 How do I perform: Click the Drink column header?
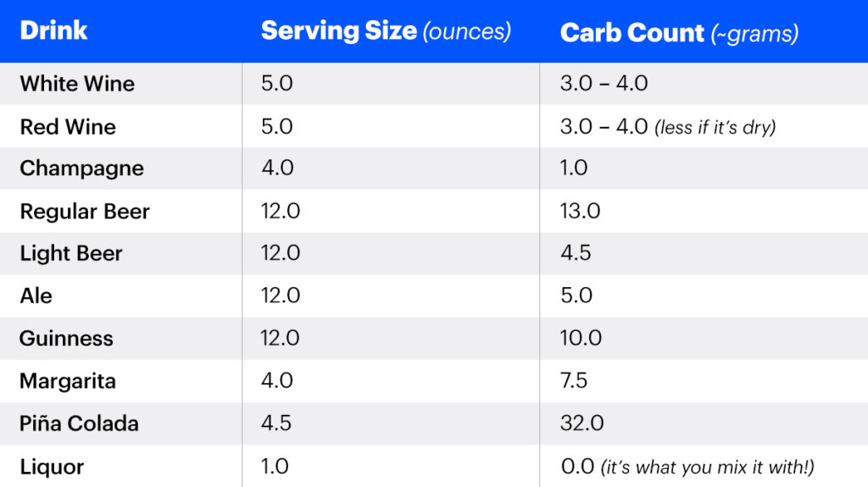coord(54,31)
